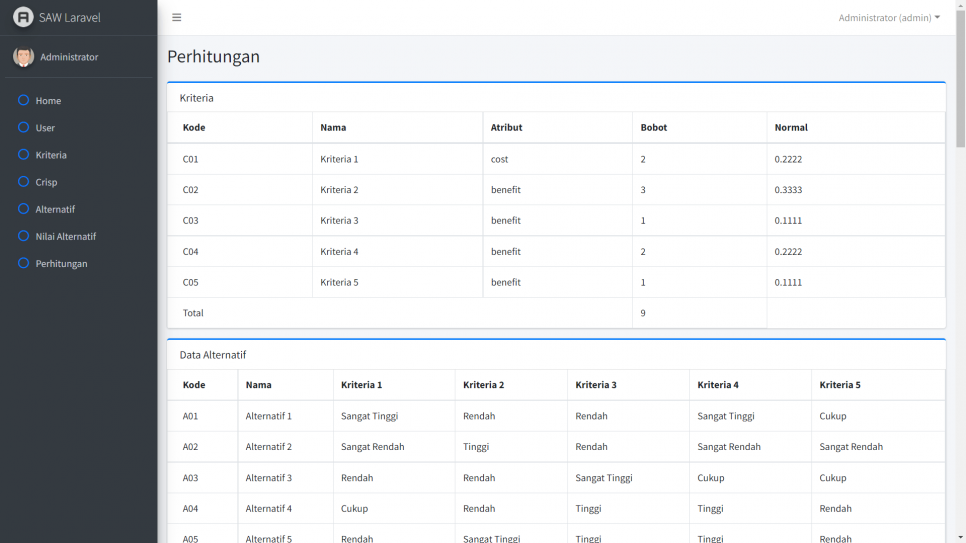Screen dimensions: 966x543
Task: Click the circle icon beside Perhitungan
Action: click(23, 263)
